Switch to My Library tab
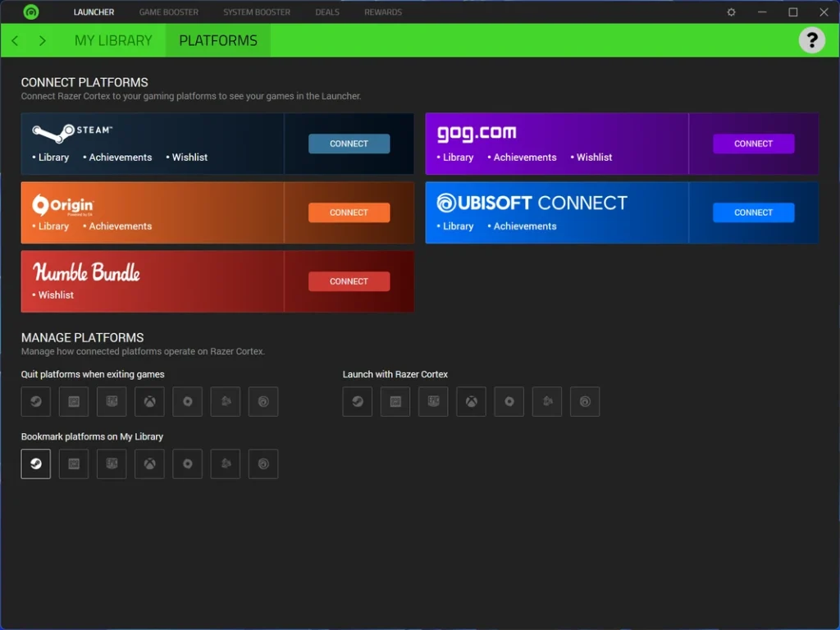 113,40
